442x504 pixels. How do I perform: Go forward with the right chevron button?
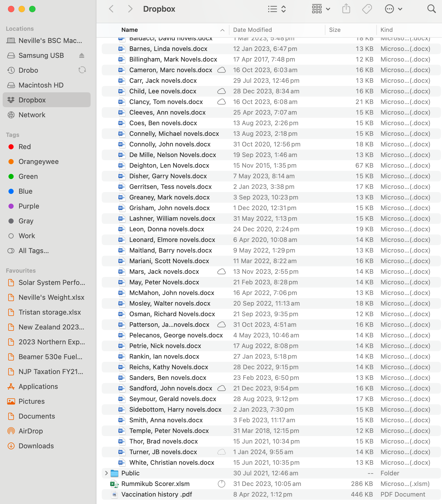pos(130,9)
